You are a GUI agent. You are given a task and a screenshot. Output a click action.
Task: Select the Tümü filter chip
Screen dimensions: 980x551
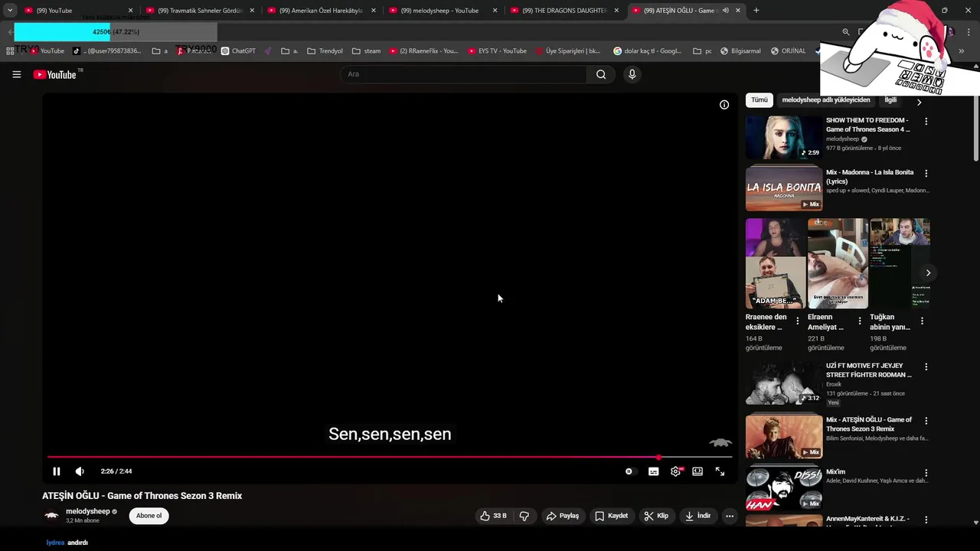[759, 100]
